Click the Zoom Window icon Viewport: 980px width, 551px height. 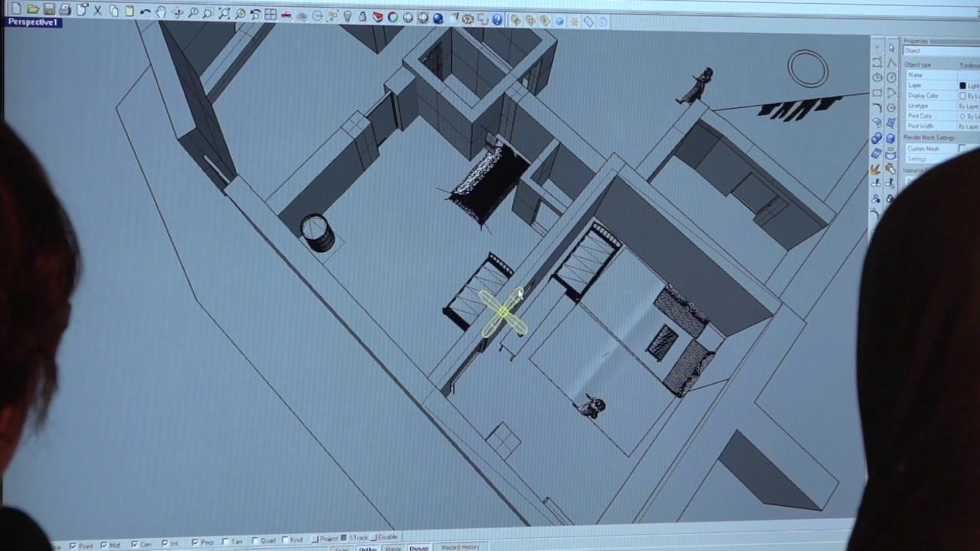coord(208,14)
